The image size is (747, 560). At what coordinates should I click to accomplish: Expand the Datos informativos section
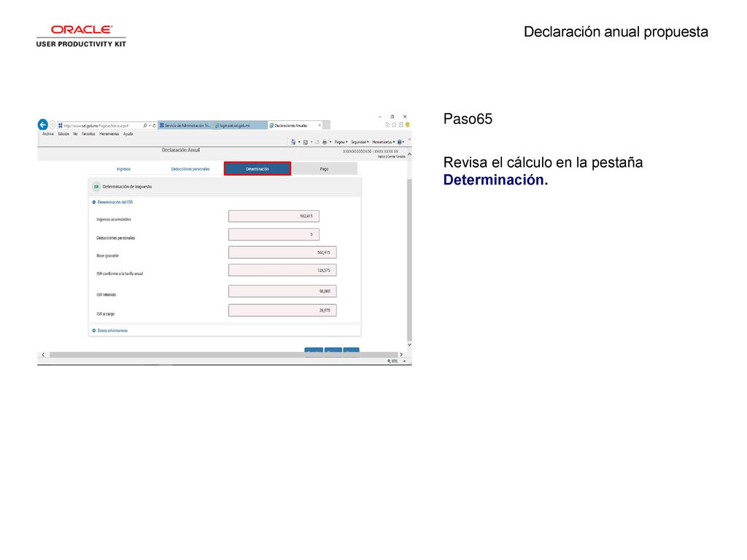(94, 330)
